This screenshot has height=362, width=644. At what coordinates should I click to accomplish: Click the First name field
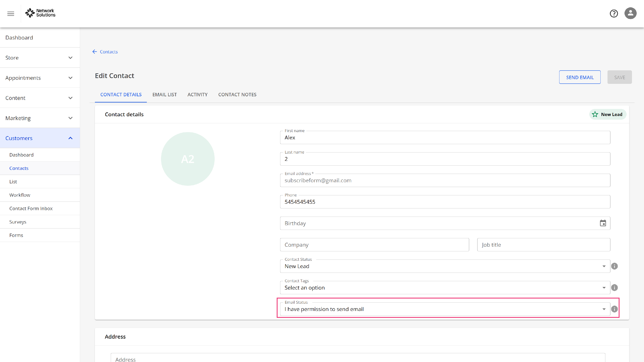click(x=445, y=137)
